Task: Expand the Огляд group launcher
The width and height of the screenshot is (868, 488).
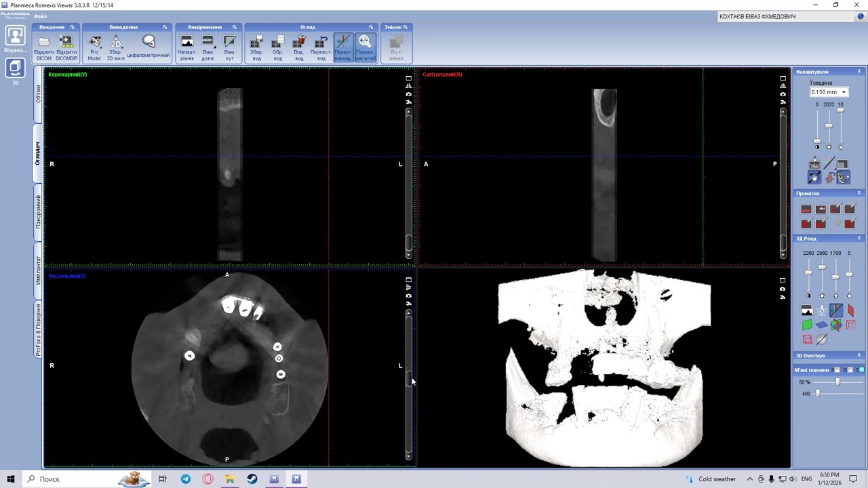Action: (371, 27)
